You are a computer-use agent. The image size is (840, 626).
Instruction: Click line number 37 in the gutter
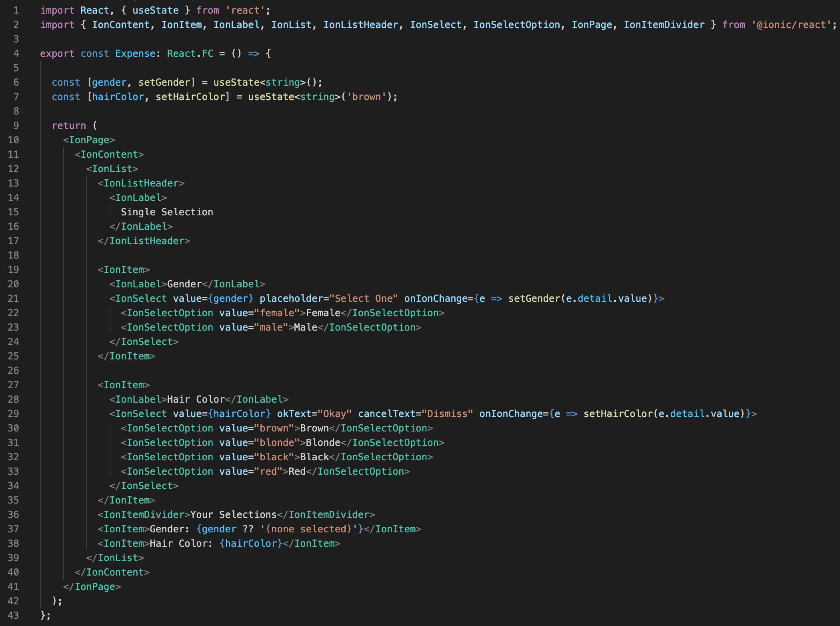pos(14,529)
